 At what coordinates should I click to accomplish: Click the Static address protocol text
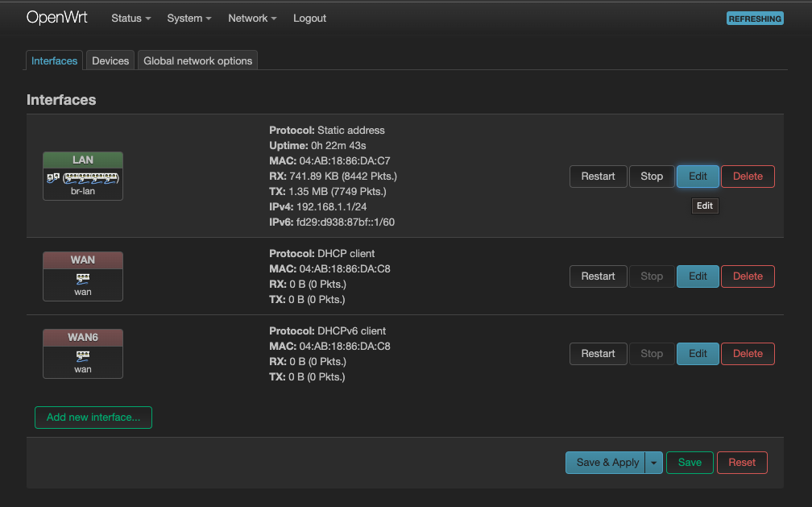click(351, 130)
